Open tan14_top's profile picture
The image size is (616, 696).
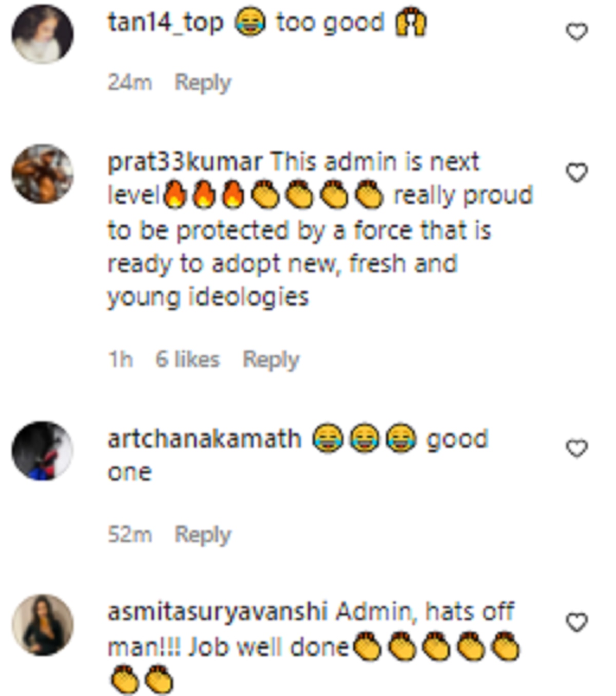(x=43, y=34)
